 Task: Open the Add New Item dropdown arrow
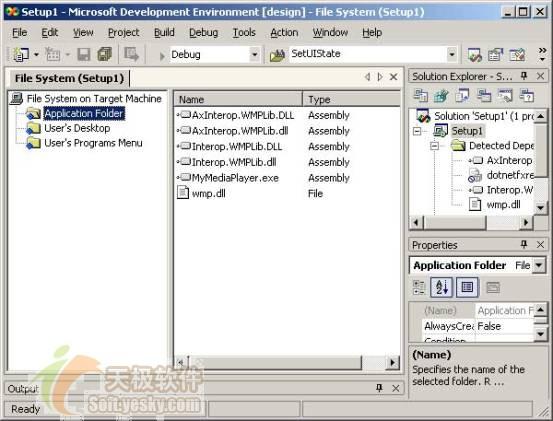click(68, 55)
